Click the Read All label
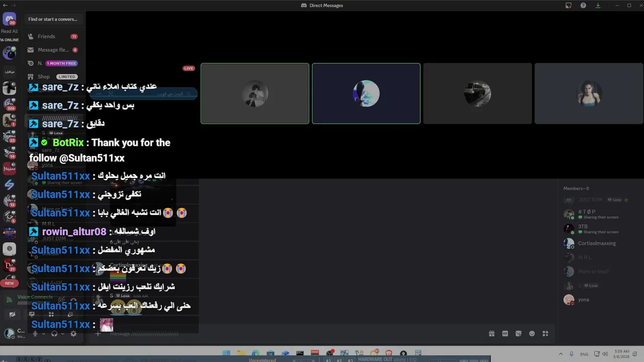This screenshot has width=644, height=362. [x=9, y=31]
